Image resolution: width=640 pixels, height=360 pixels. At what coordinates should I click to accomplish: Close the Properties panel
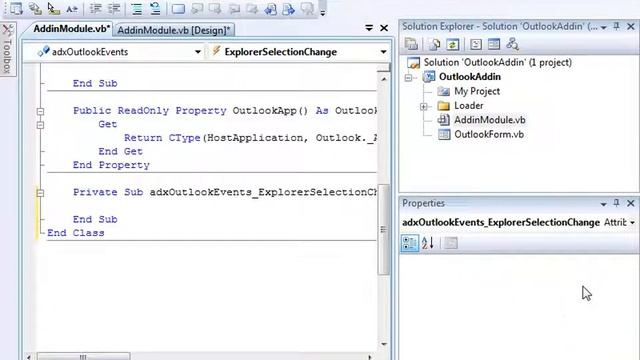pos(631,203)
